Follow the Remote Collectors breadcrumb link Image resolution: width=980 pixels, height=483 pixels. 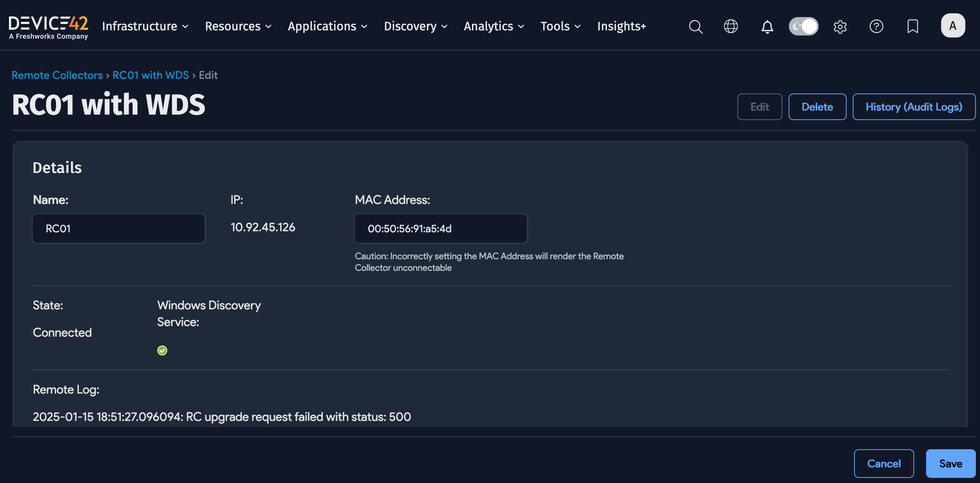coord(57,75)
